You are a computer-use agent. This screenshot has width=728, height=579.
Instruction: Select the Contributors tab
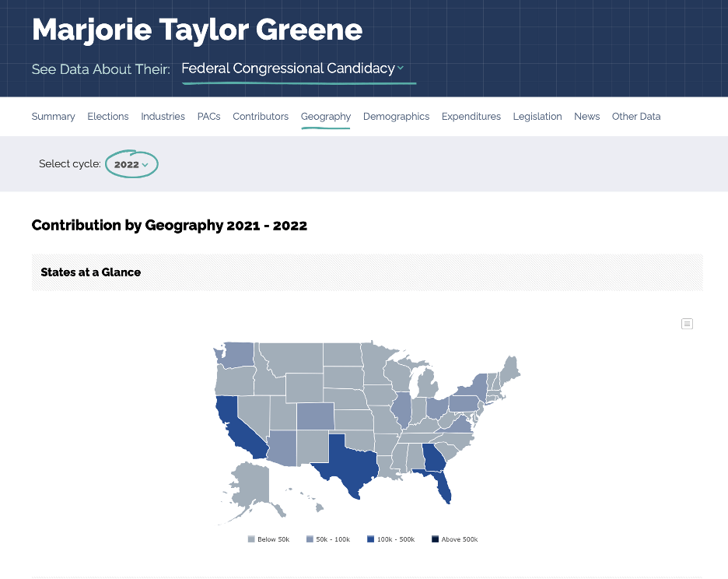click(261, 117)
